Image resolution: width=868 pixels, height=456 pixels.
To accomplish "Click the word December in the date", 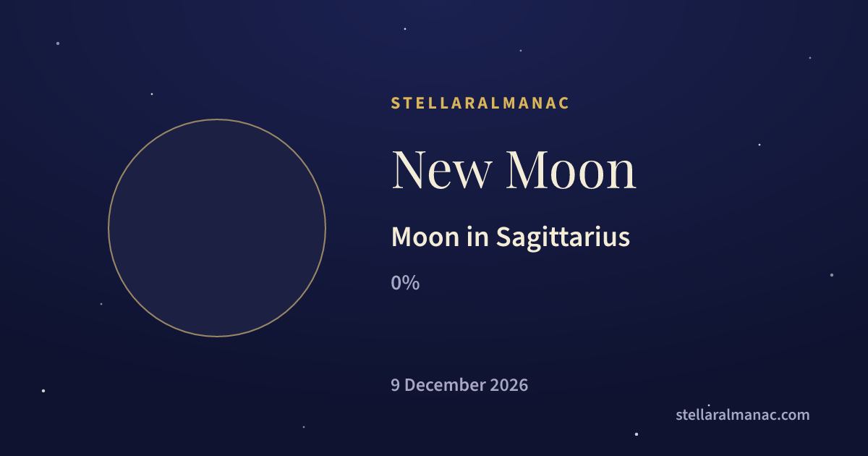I will [445, 385].
